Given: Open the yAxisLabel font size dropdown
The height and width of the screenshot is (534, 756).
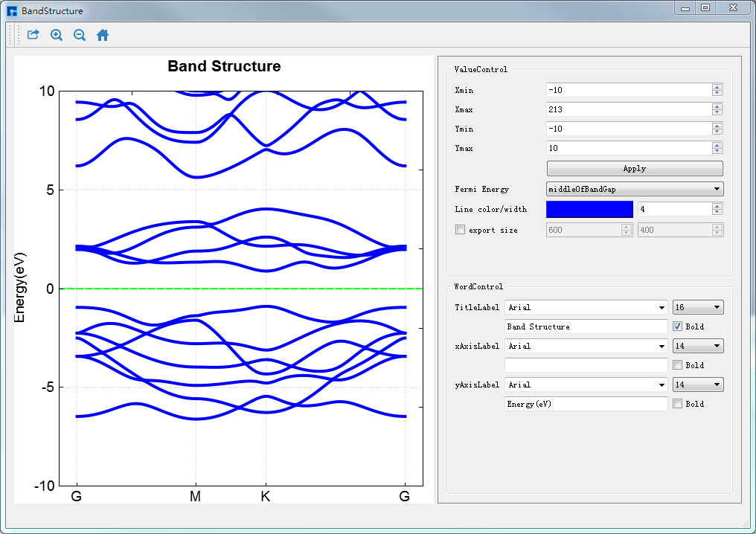Looking at the screenshot, I should click(697, 385).
